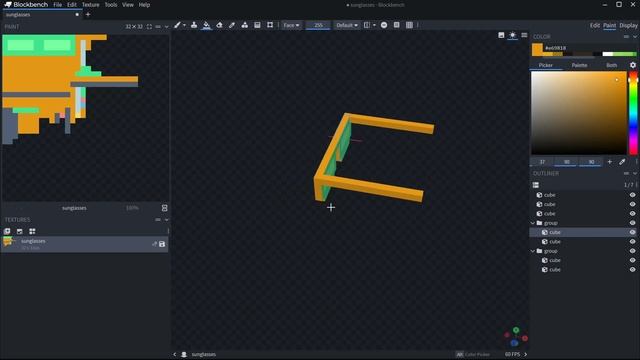Viewport: 640px width, 360px height.
Task: Select the last cube in outliner
Action: pos(584,270)
